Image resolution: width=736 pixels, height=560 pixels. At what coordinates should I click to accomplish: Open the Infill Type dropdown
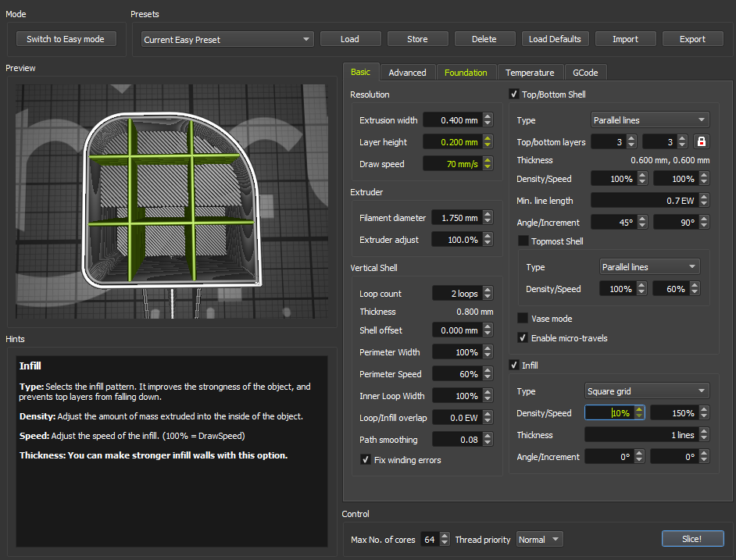646,391
